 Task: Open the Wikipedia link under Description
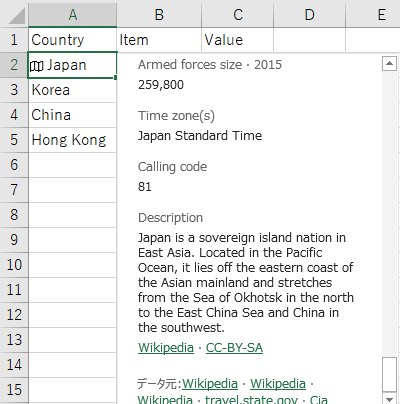click(166, 348)
